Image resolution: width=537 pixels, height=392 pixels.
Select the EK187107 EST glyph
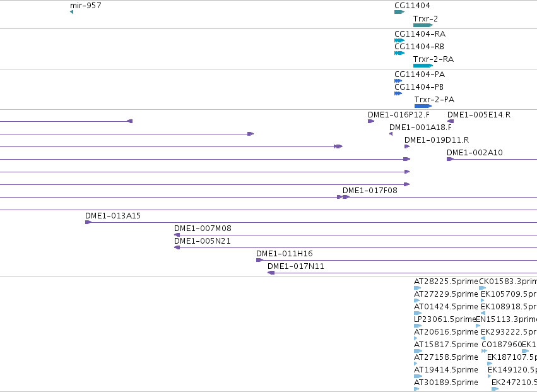tap(490, 364)
